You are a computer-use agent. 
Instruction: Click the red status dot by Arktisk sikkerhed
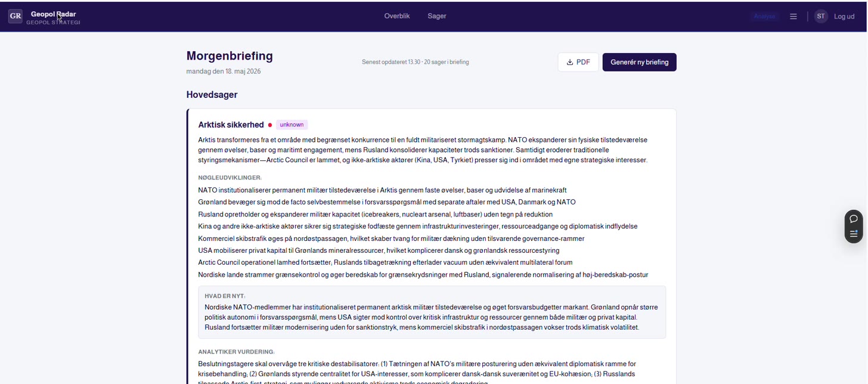270,125
